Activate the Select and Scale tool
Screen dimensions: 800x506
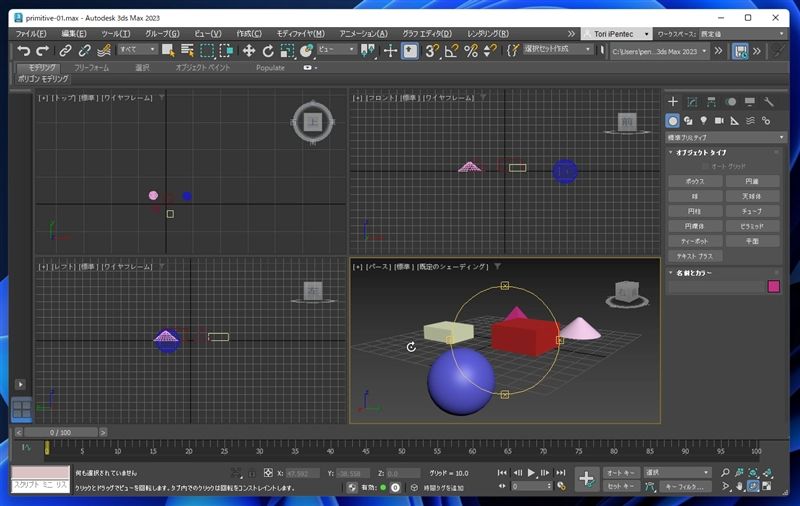pos(287,50)
